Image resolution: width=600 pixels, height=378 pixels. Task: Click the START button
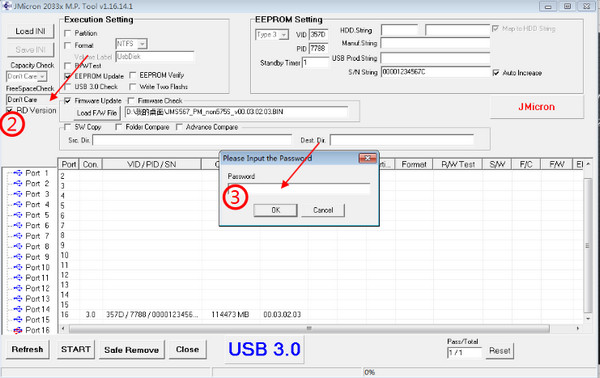pos(76,349)
